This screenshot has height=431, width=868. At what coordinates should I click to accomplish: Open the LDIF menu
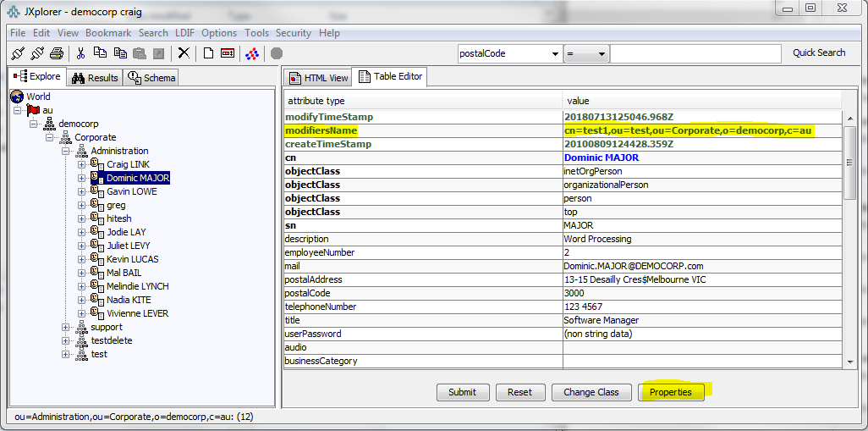[x=185, y=33]
